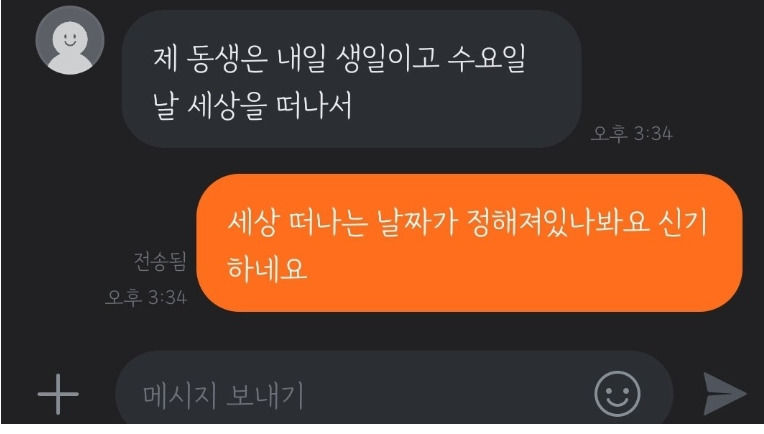Tap the paper-plane send icon
The height and width of the screenshot is (434, 764).
[x=724, y=394]
